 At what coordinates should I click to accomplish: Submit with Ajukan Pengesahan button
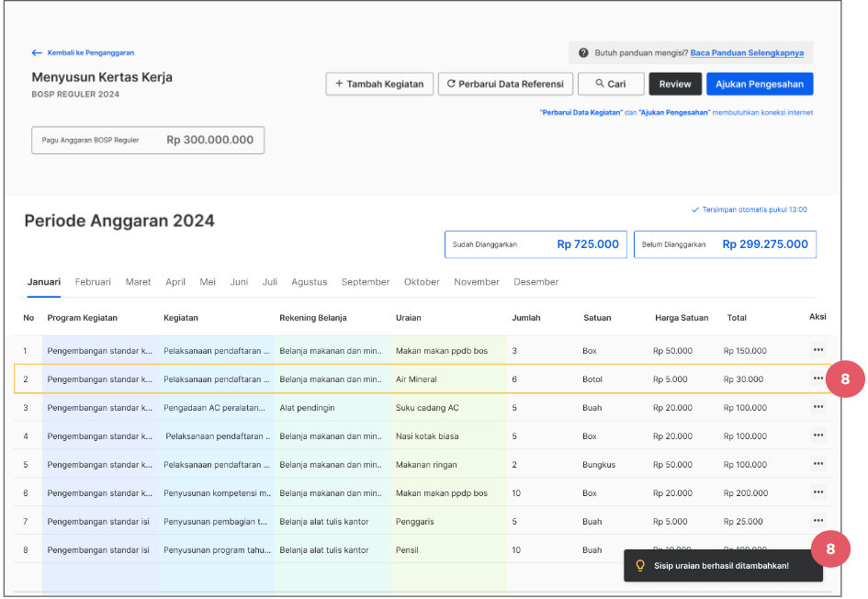[x=760, y=85]
